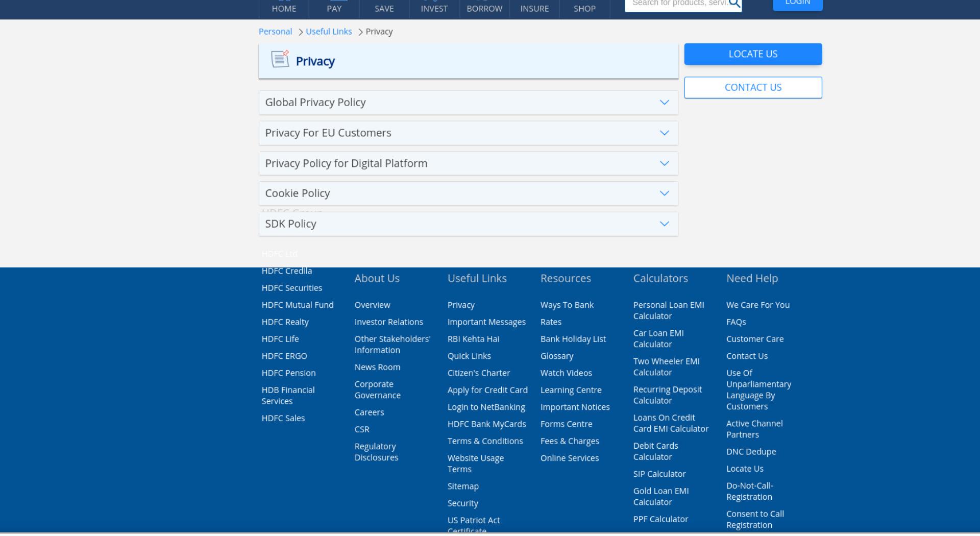This screenshot has height=536, width=980.
Task: Open HDFC Securities footer link
Action: click(292, 288)
